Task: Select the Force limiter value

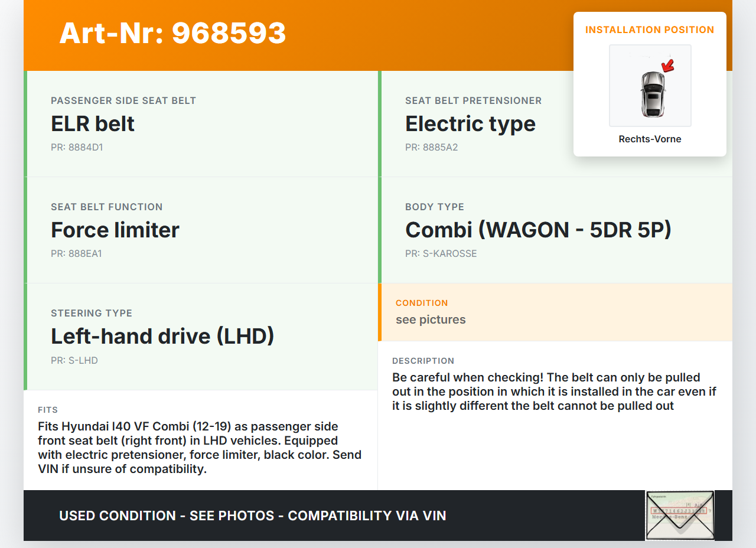Action: point(115,230)
